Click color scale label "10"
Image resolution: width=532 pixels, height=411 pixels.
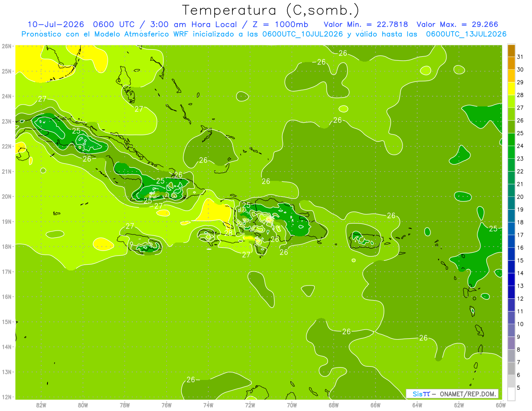point(520,324)
